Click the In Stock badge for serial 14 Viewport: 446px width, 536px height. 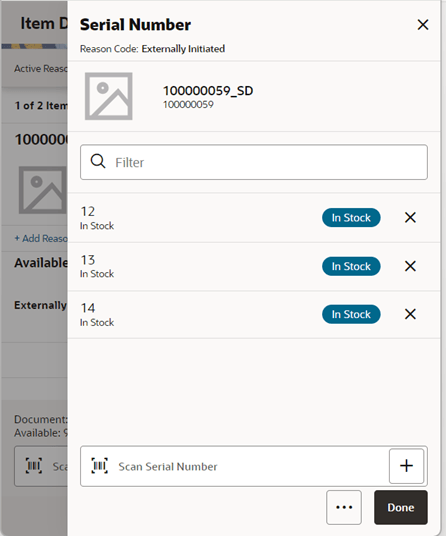click(351, 314)
